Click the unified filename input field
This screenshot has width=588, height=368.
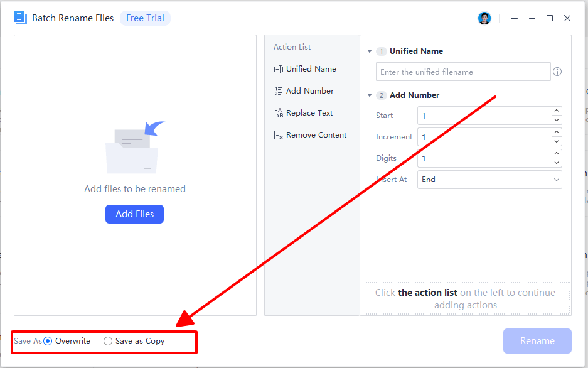click(x=463, y=72)
